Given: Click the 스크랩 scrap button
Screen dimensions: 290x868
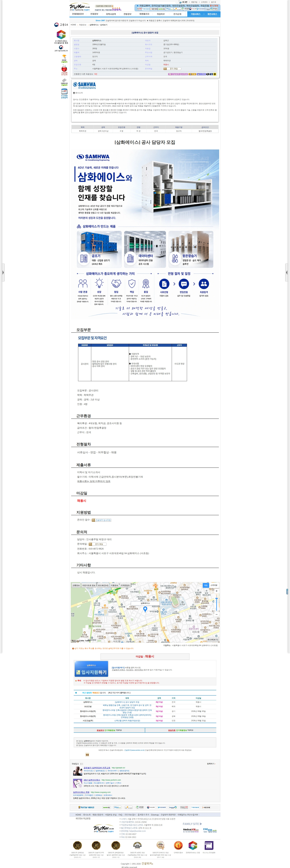Looking at the screenshot, I should 201,74.
